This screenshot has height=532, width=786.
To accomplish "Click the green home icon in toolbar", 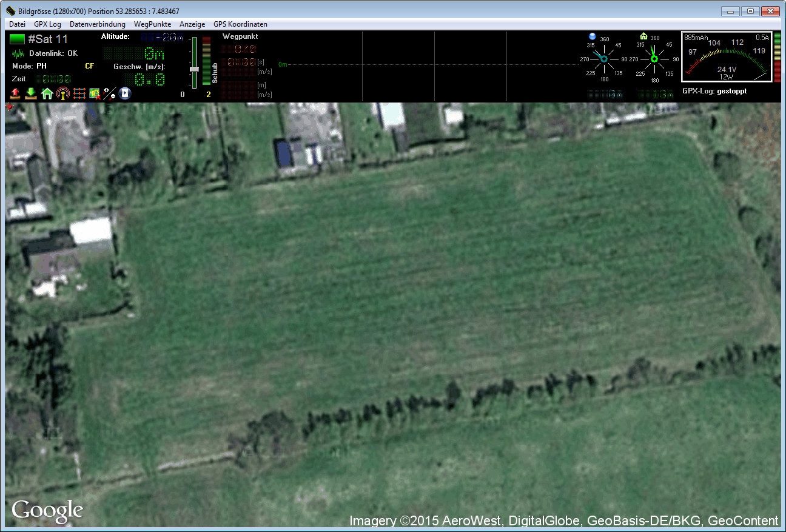I will coord(47,93).
